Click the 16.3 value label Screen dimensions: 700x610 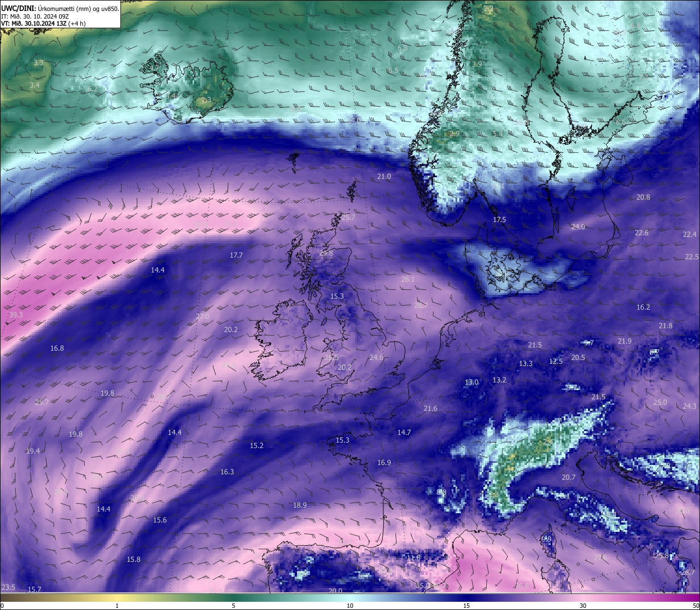[227, 472]
